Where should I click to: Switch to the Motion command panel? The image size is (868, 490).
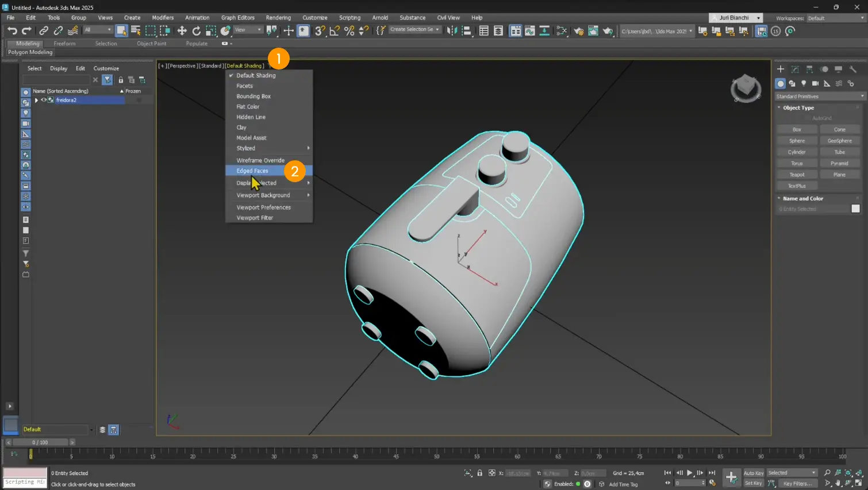point(824,69)
